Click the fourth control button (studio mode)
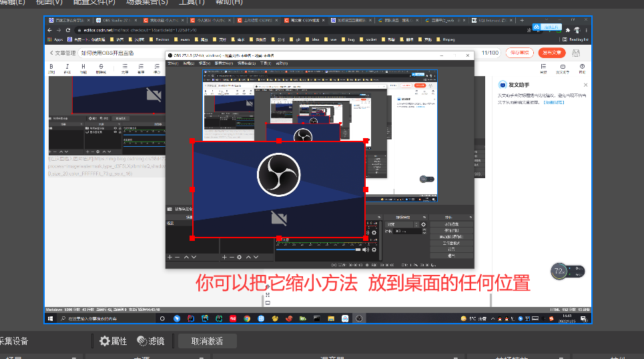Screen dimensions: 644x359 coord(451,243)
